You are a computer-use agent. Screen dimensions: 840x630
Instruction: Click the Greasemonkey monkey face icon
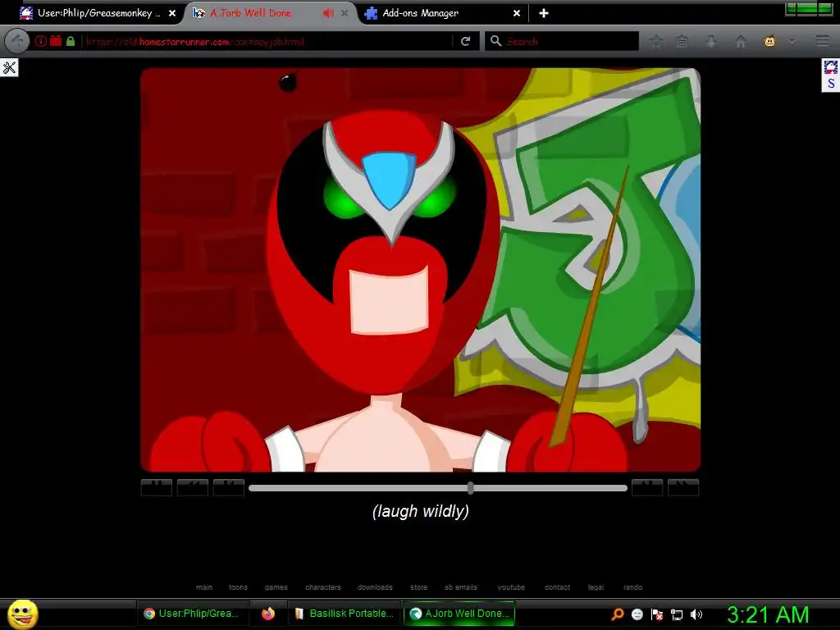click(769, 41)
